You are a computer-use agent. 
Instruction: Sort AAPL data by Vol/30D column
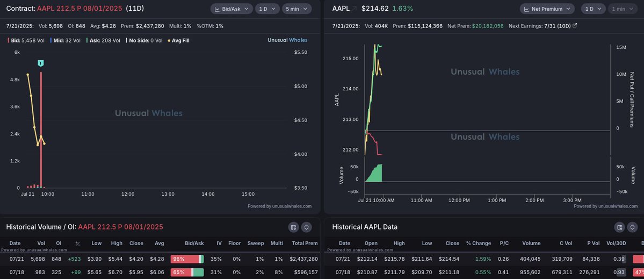[617, 244]
